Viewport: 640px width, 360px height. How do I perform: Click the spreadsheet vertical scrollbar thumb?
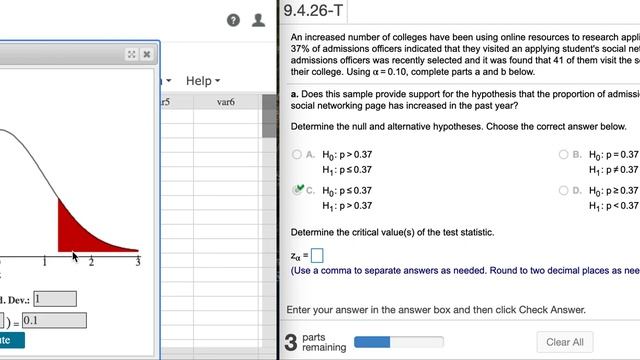click(269, 116)
